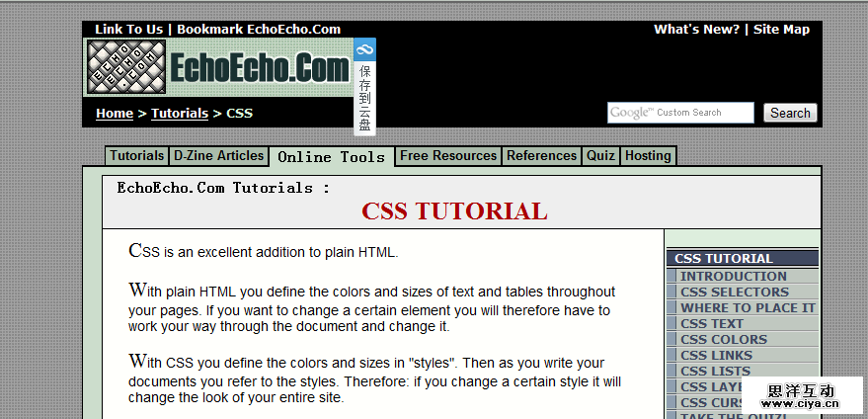This screenshot has width=868, height=419.
Task: Open the Link To Us link
Action: coord(129,30)
